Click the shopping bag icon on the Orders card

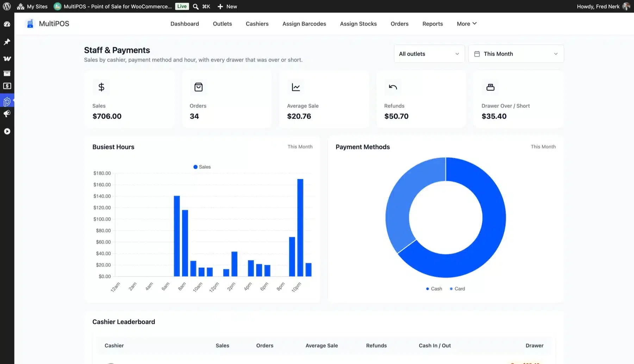[x=198, y=87]
